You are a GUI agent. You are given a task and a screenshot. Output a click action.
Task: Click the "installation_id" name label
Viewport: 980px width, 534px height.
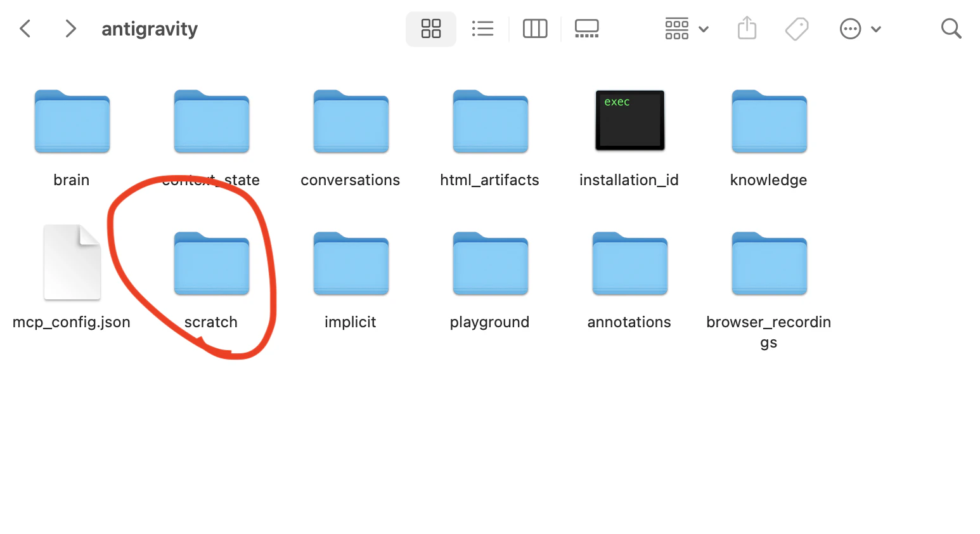click(x=629, y=180)
